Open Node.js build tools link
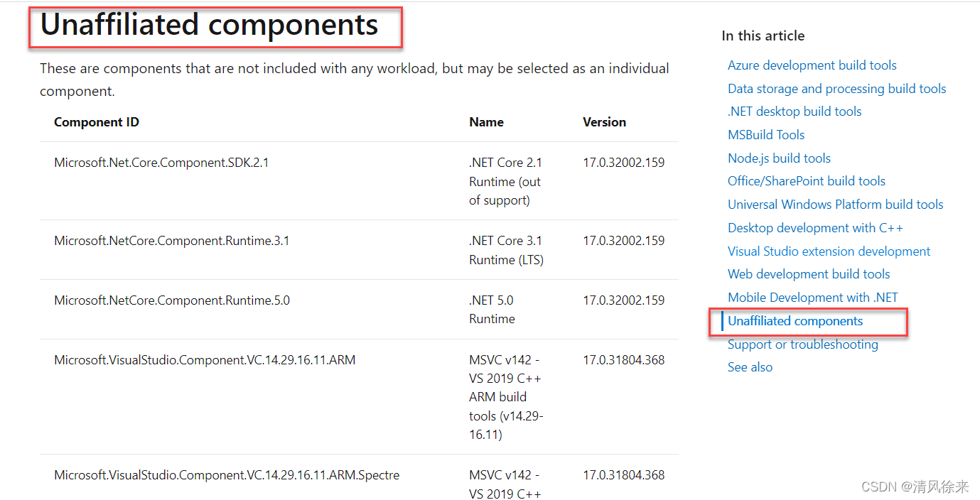The width and height of the screenshot is (980, 500). [x=779, y=158]
